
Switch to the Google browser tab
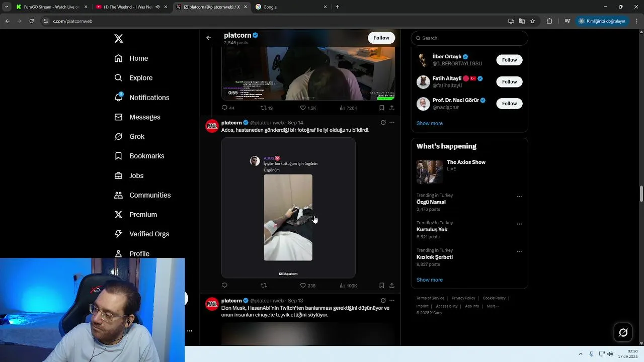click(291, 7)
